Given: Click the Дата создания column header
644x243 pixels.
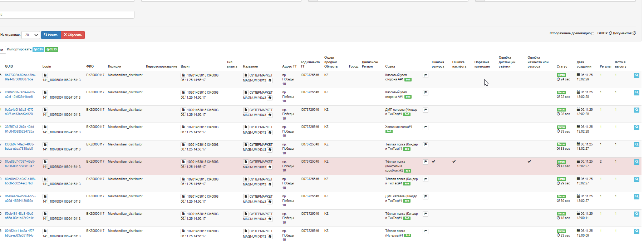Looking at the screenshot, I should [584, 64].
